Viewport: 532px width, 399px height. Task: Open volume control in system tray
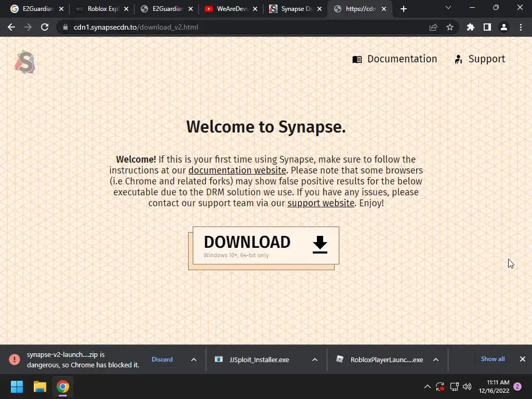click(x=467, y=387)
